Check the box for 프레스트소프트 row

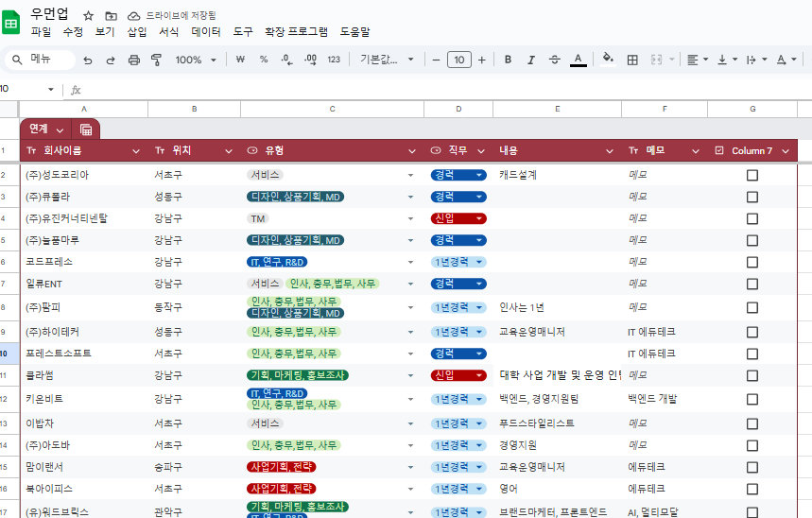click(752, 354)
